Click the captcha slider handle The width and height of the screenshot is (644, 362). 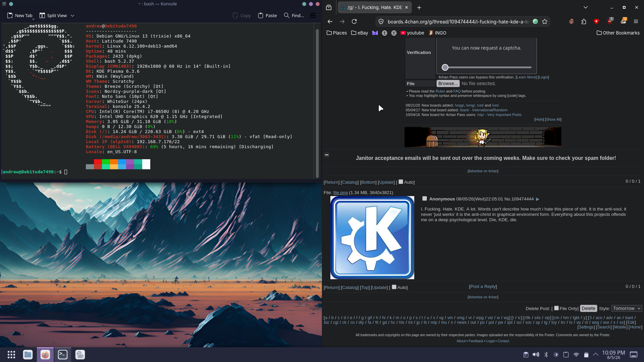(445, 67)
